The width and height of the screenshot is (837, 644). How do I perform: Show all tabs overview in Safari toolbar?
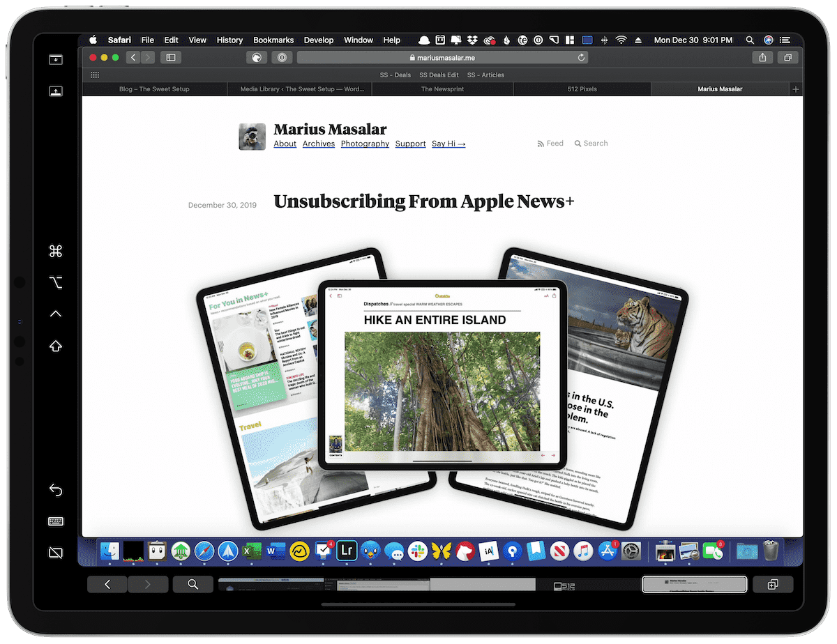pos(788,57)
